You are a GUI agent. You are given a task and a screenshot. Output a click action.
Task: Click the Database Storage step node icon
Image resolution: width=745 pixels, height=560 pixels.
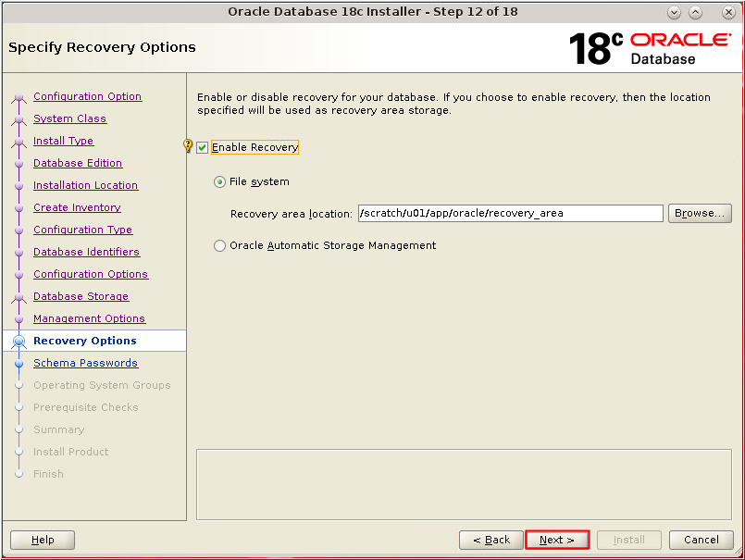[x=19, y=298]
